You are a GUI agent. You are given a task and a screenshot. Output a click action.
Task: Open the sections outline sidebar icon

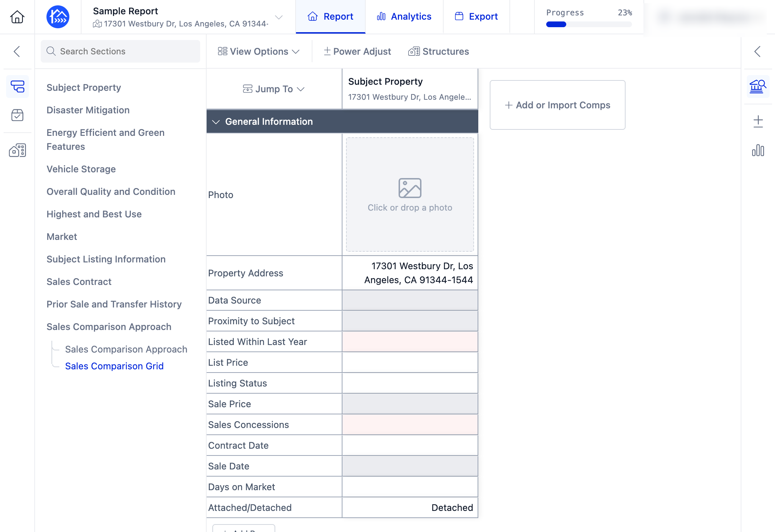coord(18,87)
